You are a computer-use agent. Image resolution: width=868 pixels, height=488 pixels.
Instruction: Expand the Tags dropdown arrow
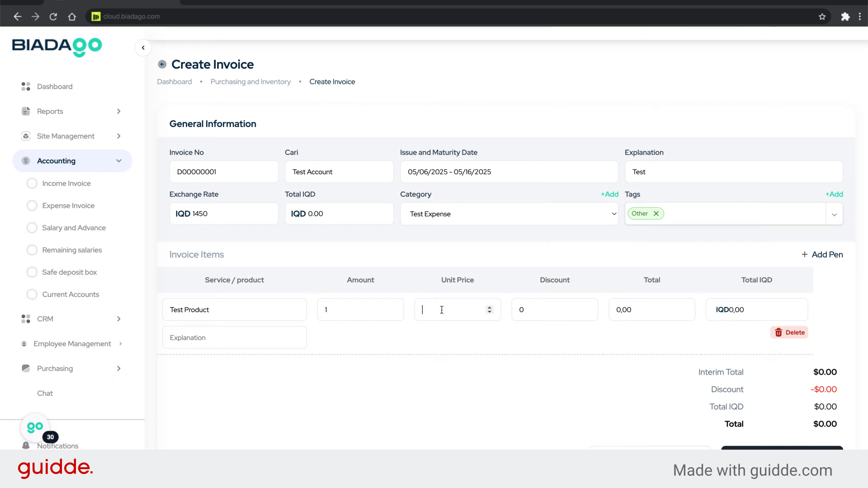pos(834,214)
